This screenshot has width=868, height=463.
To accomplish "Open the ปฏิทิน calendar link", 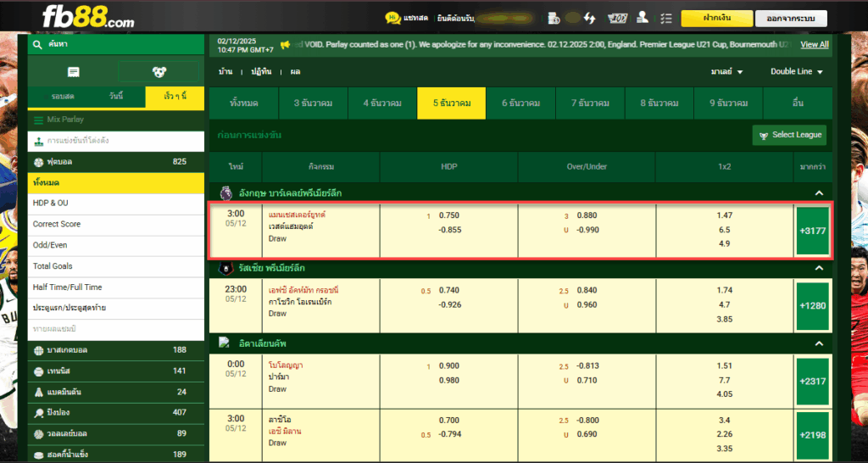I will click(262, 72).
